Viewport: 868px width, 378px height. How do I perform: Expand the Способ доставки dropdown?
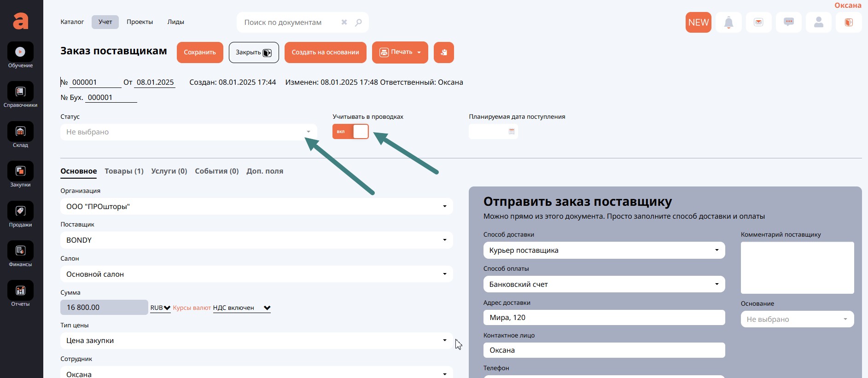pyautogui.click(x=604, y=250)
